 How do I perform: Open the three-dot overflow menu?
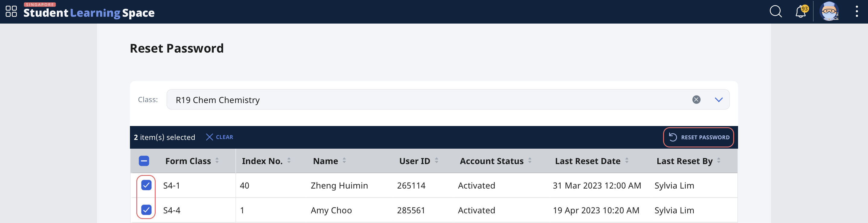pos(857,11)
